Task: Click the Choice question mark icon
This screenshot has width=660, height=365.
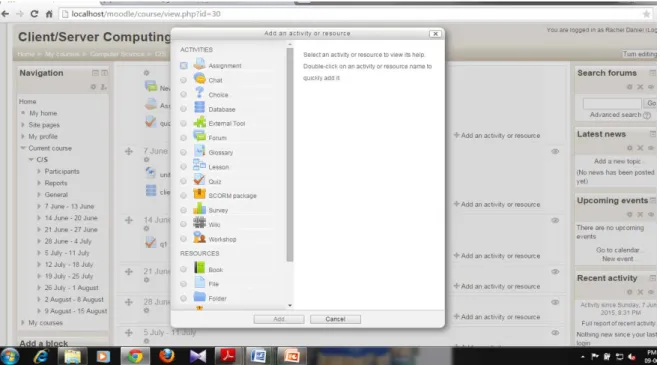Action: pyautogui.click(x=199, y=93)
